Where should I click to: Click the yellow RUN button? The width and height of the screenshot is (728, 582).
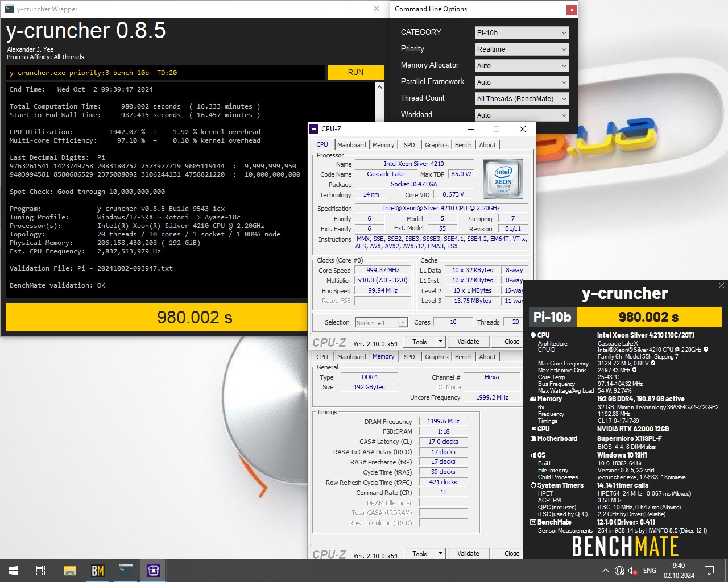[355, 72]
